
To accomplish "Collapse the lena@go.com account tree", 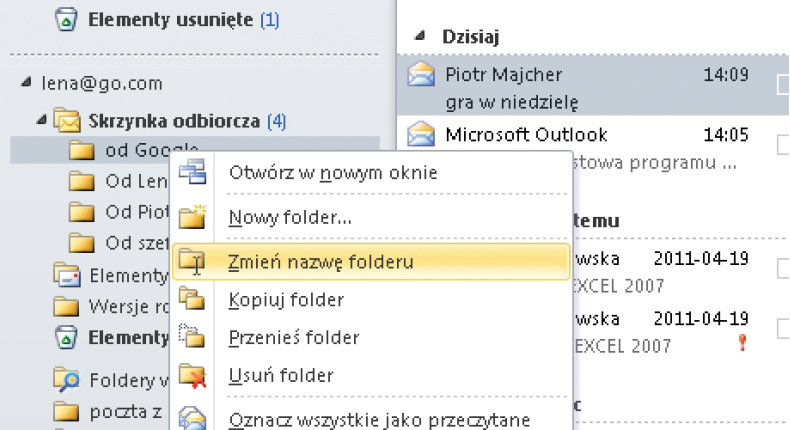I will 24,84.
